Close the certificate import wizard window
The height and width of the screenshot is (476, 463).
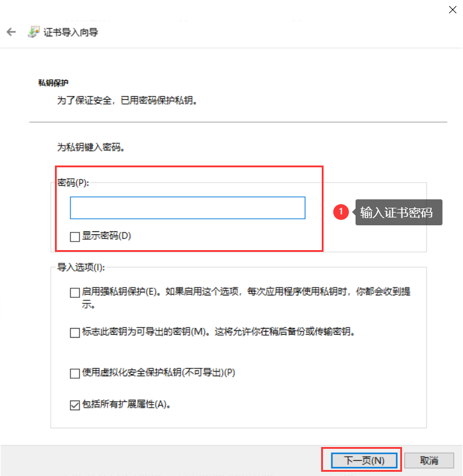coord(452,10)
